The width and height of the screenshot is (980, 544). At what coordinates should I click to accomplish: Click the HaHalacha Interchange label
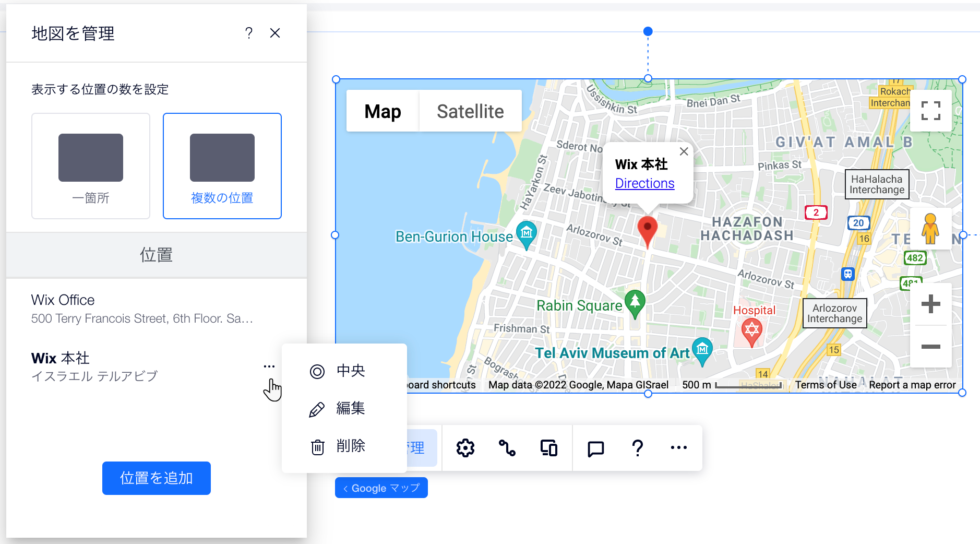click(x=877, y=184)
